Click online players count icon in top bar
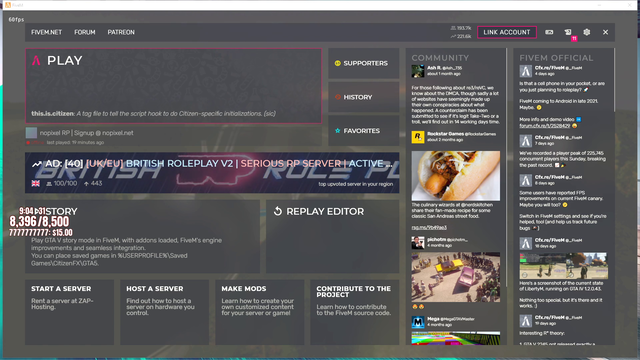The image size is (640, 360). pos(453,28)
